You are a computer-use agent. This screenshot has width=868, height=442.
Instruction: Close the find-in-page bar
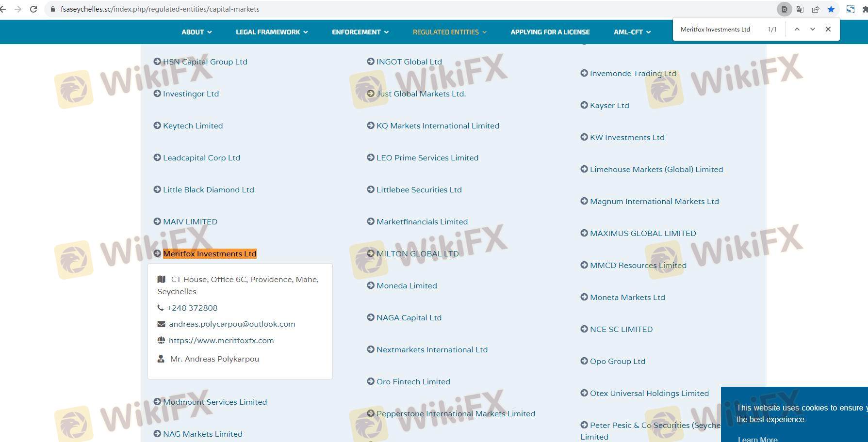828,29
